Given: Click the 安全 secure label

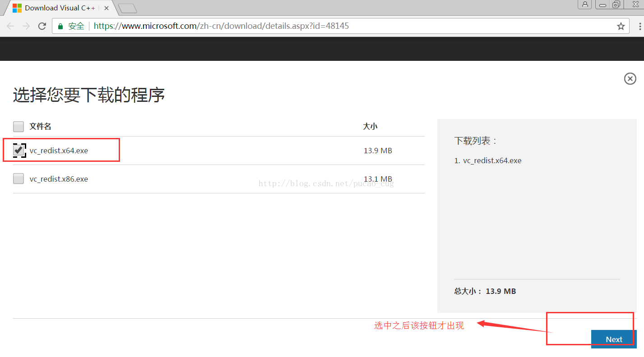Looking at the screenshot, I should pos(76,26).
